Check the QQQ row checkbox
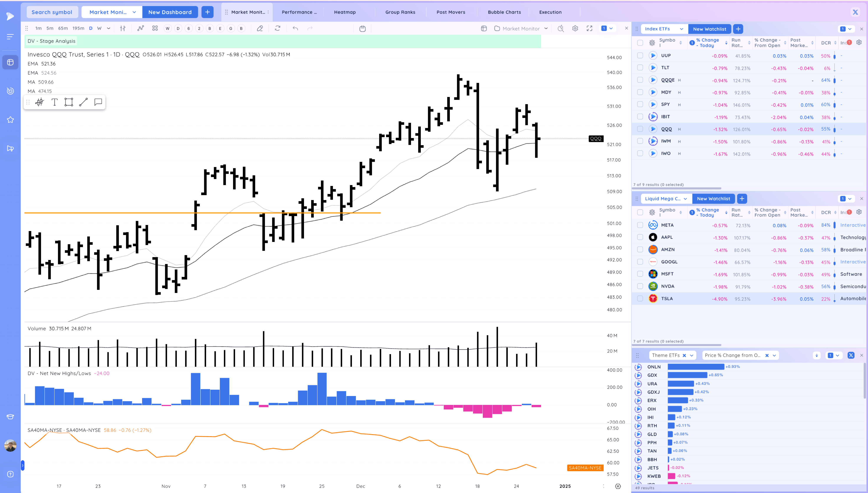This screenshot has height=493, width=868. pyautogui.click(x=640, y=129)
